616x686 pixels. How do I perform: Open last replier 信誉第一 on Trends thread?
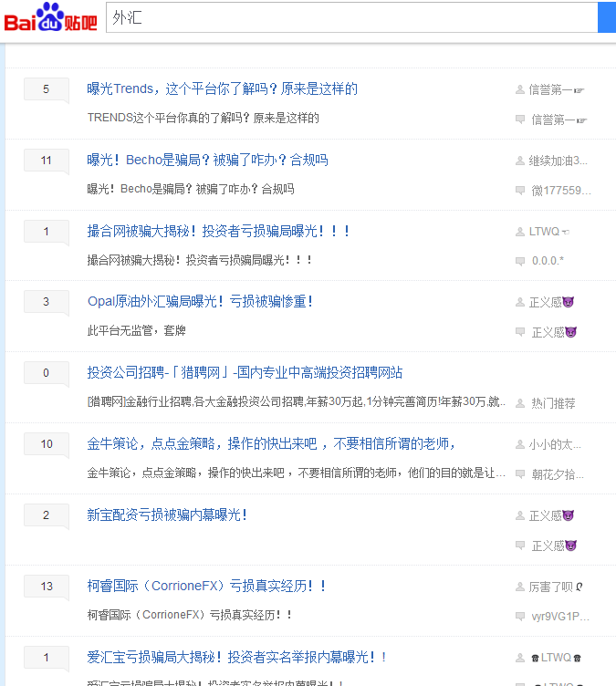(559, 120)
